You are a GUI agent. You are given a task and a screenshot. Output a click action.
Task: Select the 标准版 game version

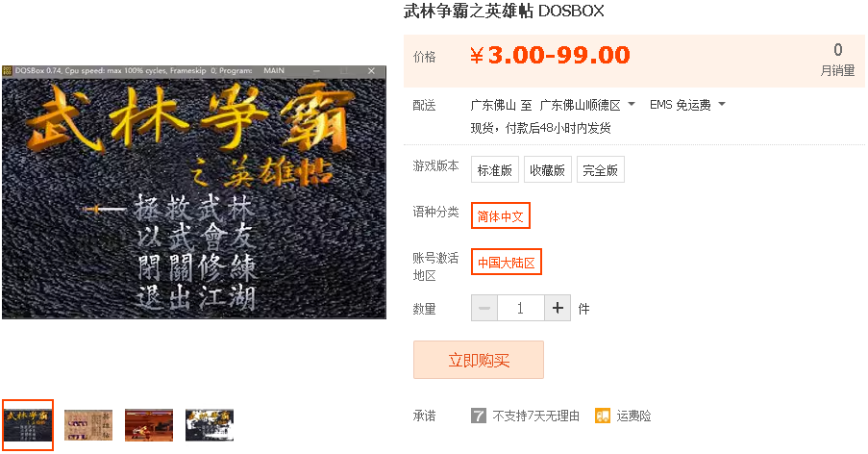[495, 170]
